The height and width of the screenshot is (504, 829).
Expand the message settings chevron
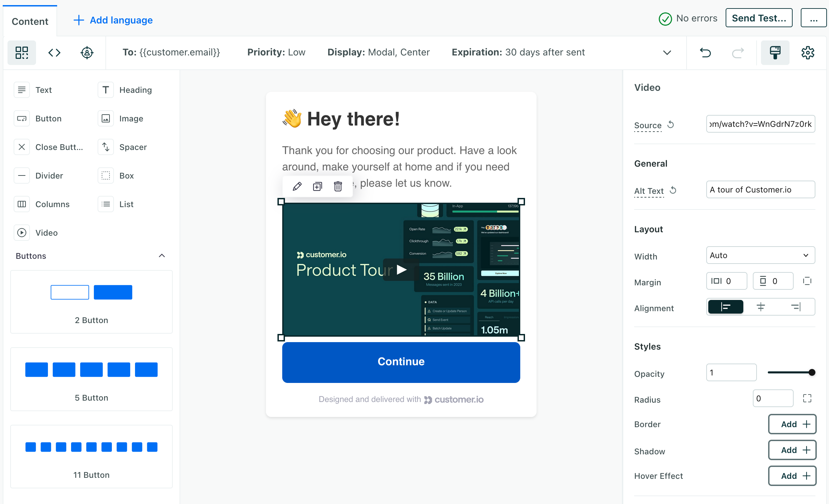[x=667, y=52]
